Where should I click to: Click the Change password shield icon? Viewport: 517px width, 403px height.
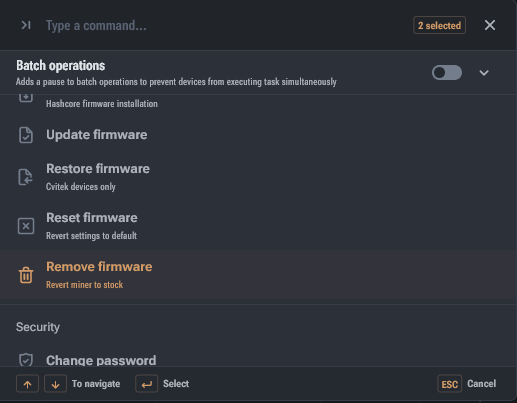click(x=26, y=360)
